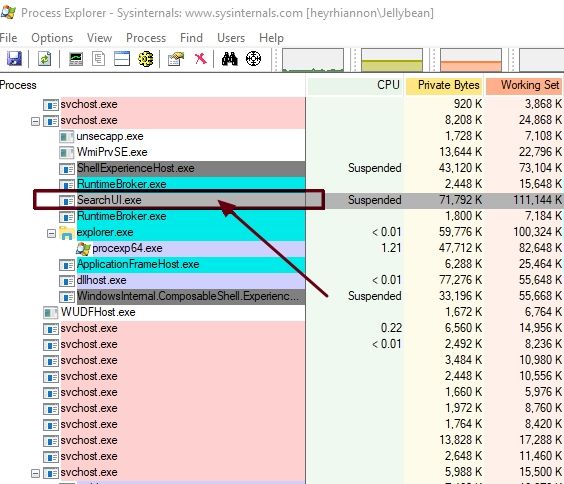
Task: Click the crosshair Find Window's Process icon
Action: [253, 59]
